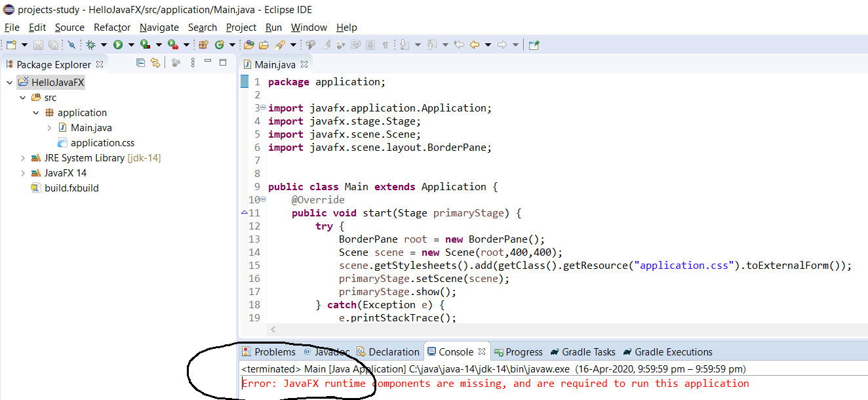The height and width of the screenshot is (400, 868).
Task: Switch to the Progress tab
Action: click(x=519, y=352)
